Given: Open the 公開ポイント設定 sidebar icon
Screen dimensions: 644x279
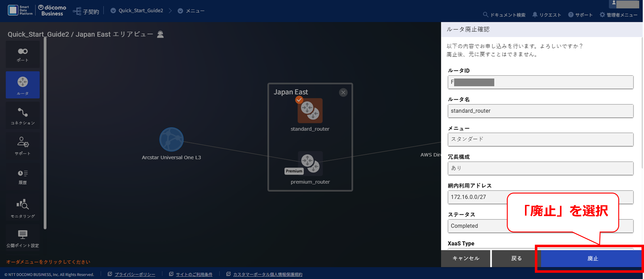Looking at the screenshot, I should click(x=23, y=238).
